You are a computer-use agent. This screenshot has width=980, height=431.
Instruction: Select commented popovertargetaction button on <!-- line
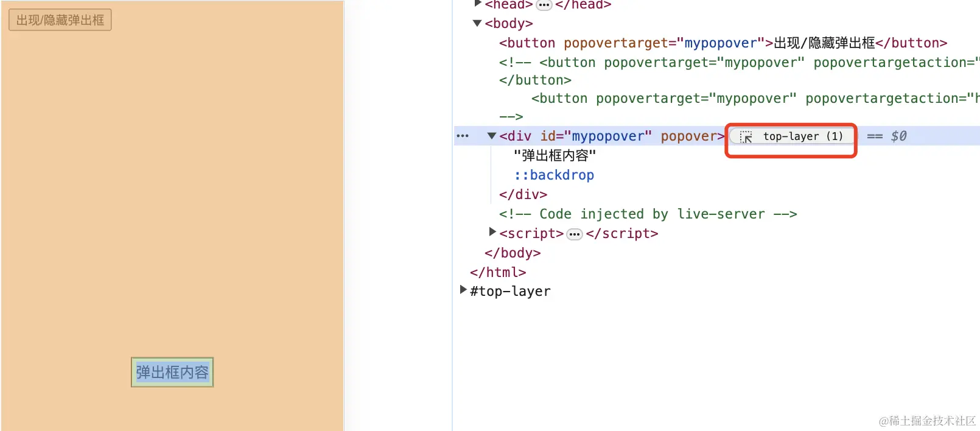point(739,63)
